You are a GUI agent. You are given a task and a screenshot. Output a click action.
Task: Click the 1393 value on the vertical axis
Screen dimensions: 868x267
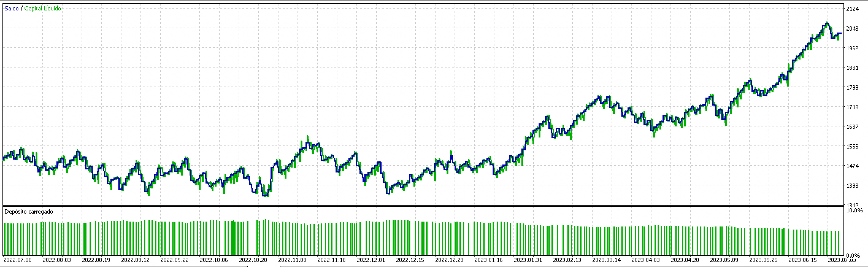852,186
